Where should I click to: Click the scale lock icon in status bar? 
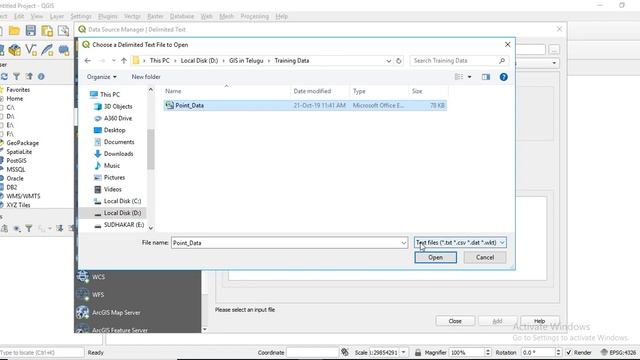pos(418,352)
